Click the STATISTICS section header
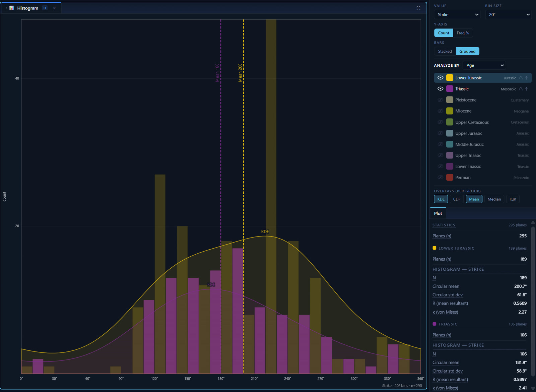This screenshot has height=392, width=536. tap(444, 225)
